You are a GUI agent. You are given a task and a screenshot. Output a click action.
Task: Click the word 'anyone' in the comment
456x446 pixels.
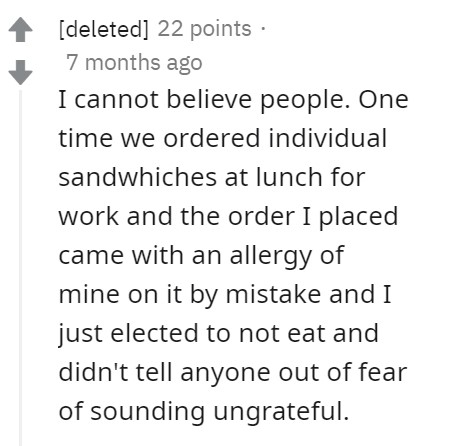225,373
